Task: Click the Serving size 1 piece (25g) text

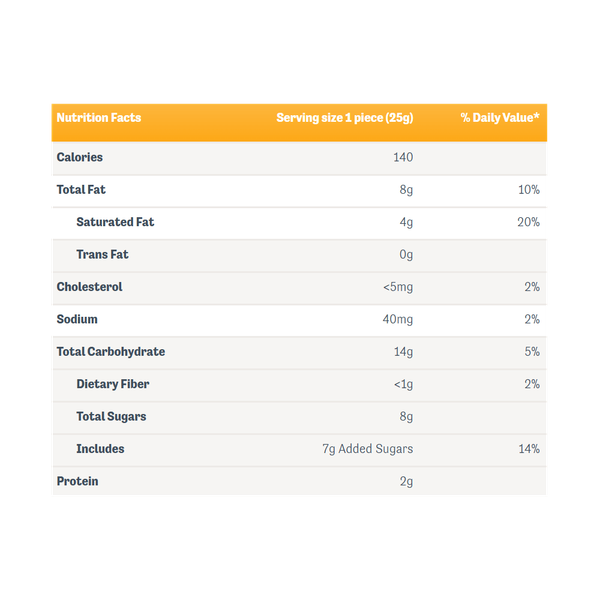Action: point(344,118)
